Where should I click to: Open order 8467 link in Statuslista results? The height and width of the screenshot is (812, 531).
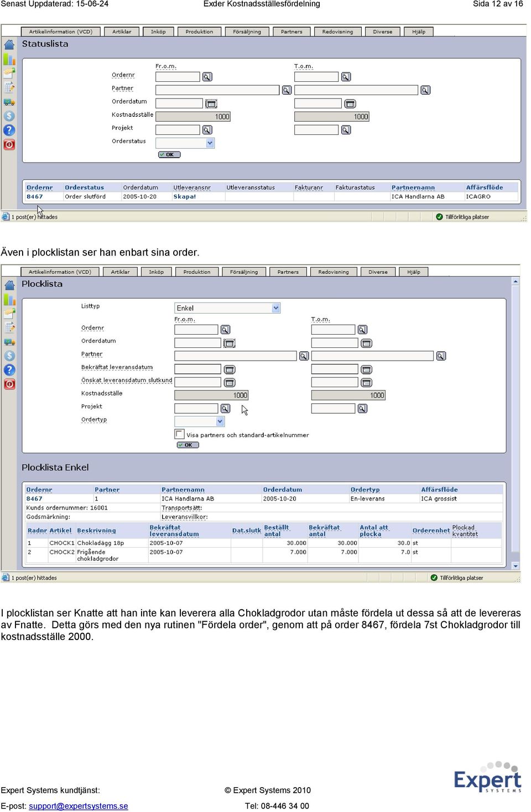[35, 197]
